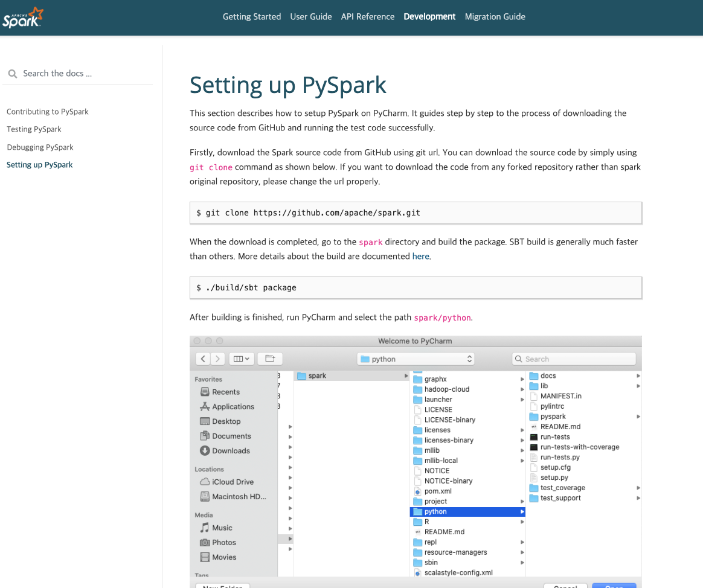Image resolution: width=703 pixels, height=588 pixels.
Task: Click the ./build/sbt package code block
Action: pyautogui.click(x=416, y=288)
